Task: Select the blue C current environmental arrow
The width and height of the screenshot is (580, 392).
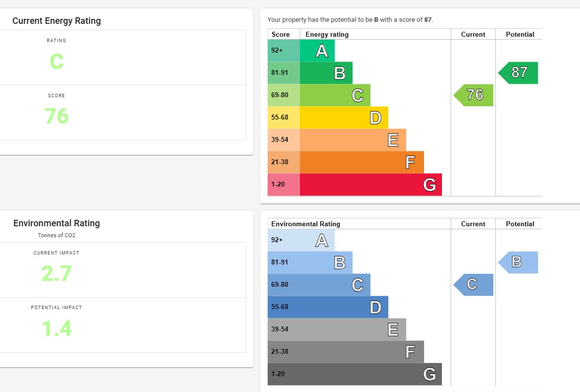Action: coord(474,284)
